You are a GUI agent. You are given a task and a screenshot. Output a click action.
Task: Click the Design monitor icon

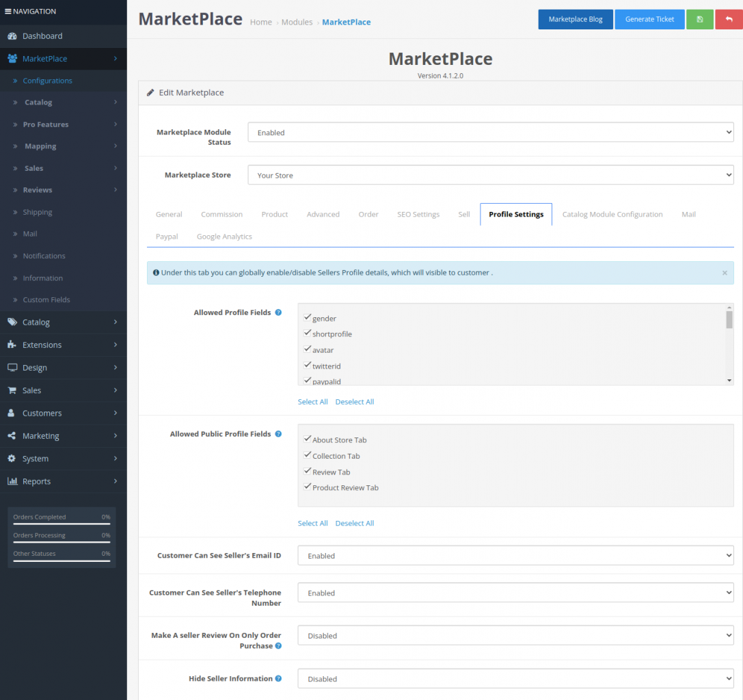[x=12, y=367]
